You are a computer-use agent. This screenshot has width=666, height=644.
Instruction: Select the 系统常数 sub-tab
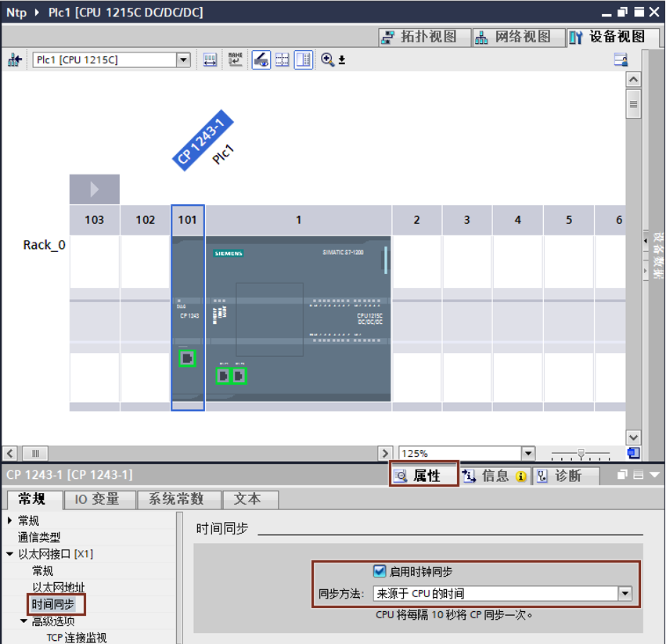click(179, 499)
